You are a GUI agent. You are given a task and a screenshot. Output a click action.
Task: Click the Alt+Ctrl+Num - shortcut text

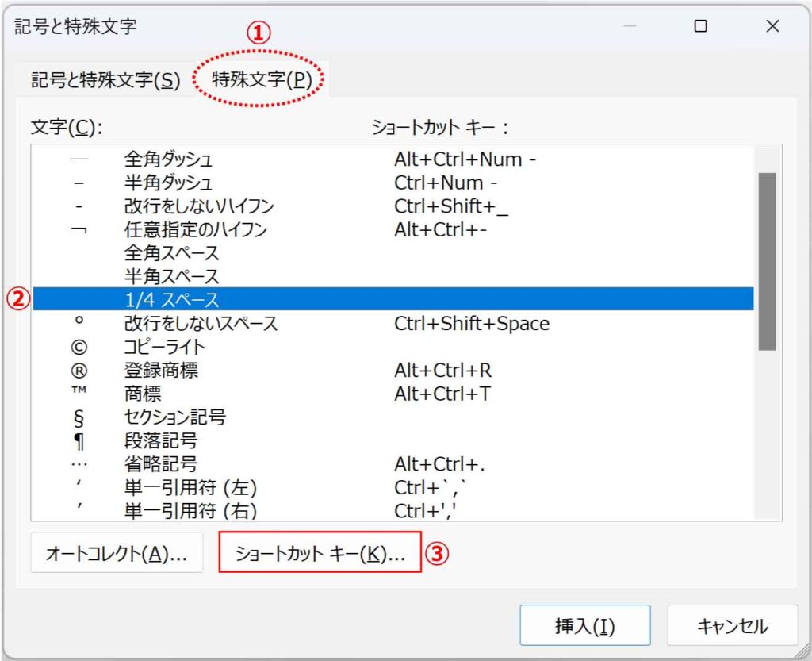[465, 159]
